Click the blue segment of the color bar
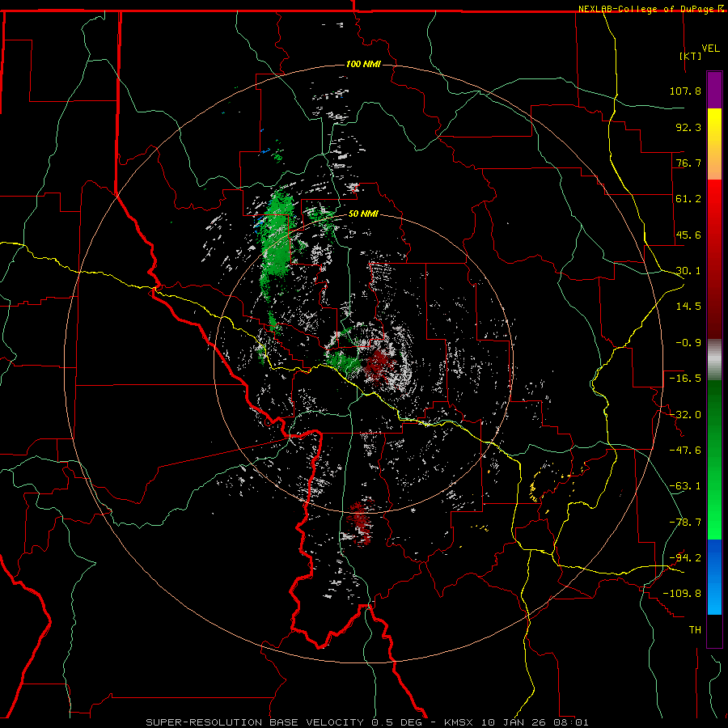The width and height of the screenshot is (728, 728). [x=714, y=577]
